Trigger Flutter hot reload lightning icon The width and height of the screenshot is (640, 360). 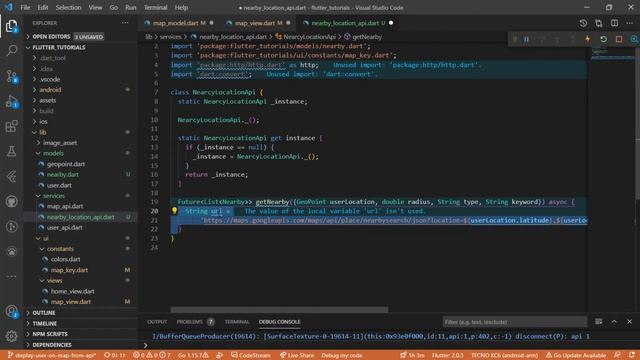(x=588, y=39)
